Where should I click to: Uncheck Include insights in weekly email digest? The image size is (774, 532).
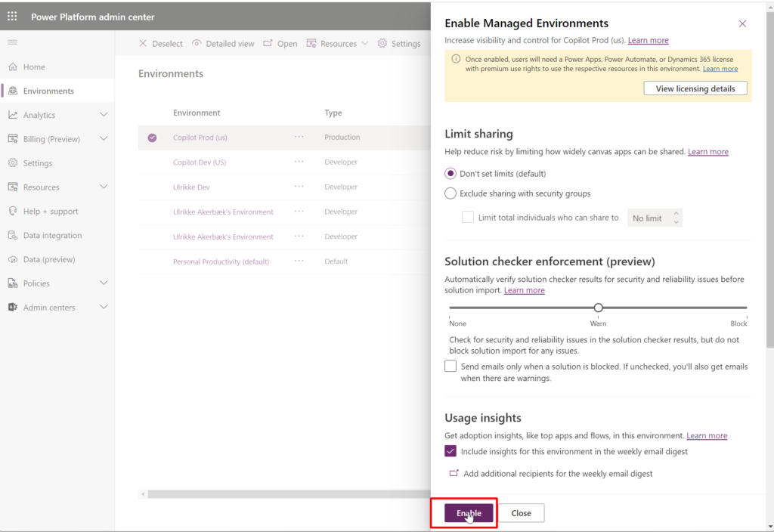coord(450,451)
